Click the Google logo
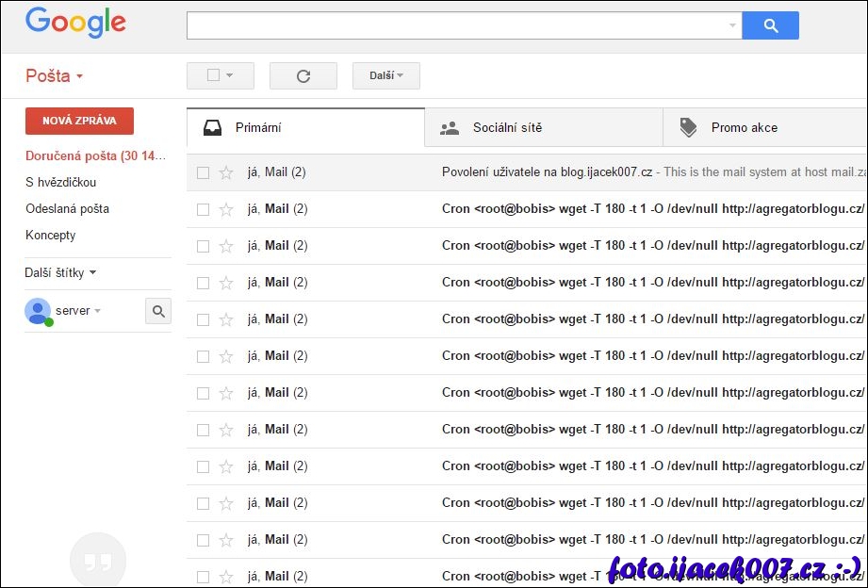Screen dimensions: 868x588 [75, 24]
